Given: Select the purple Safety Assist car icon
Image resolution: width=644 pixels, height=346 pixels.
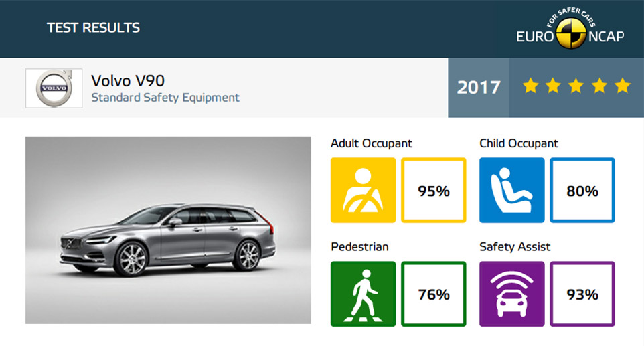Looking at the screenshot, I should click(511, 294).
